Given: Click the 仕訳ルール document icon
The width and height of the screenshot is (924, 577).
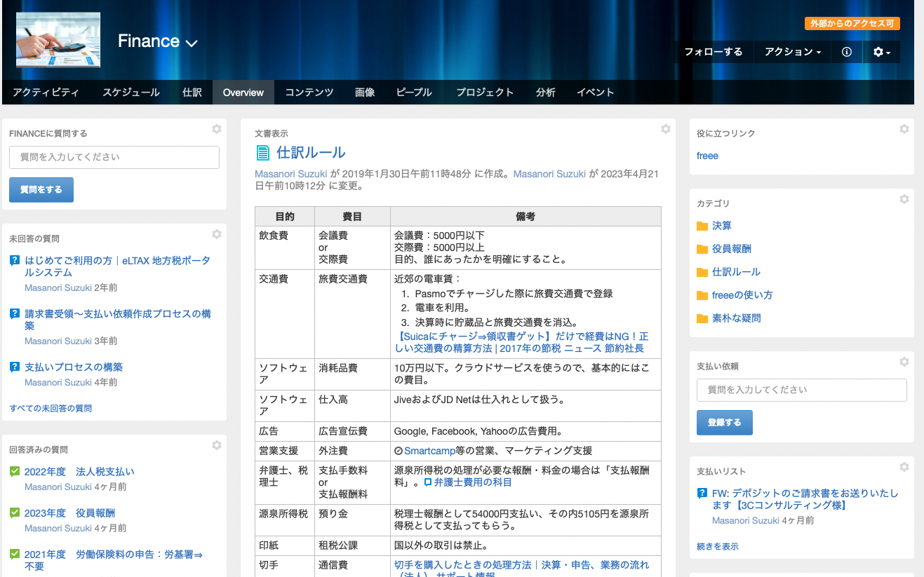Looking at the screenshot, I should click(x=263, y=153).
